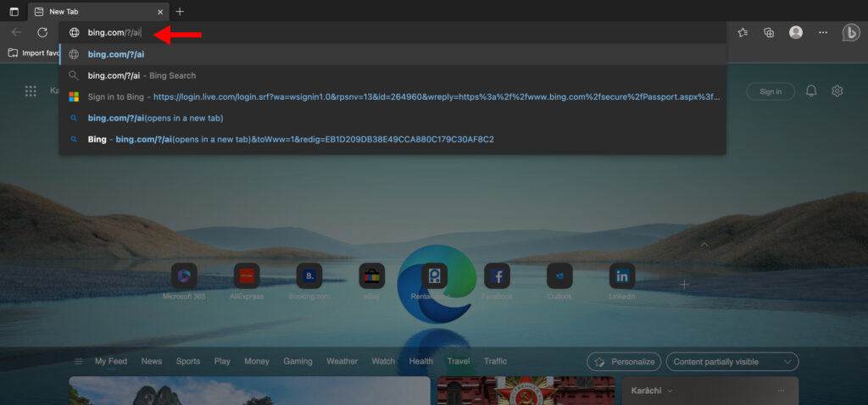
Task: Open page settings gear icon
Action: 837,92
